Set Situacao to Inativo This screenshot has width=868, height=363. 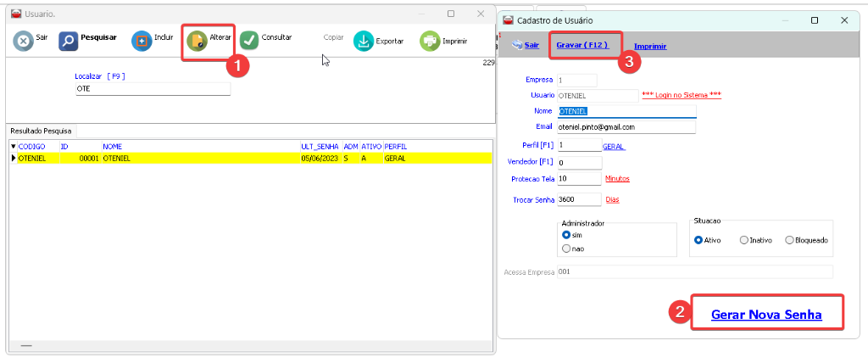click(x=744, y=240)
